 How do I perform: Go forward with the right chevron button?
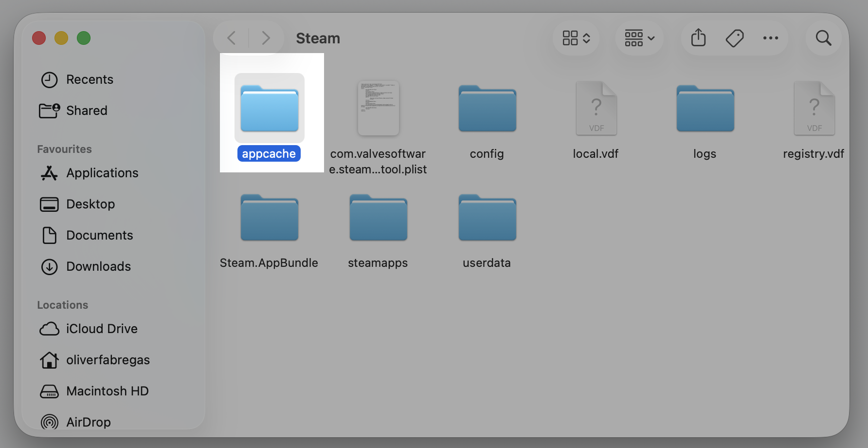(266, 38)
